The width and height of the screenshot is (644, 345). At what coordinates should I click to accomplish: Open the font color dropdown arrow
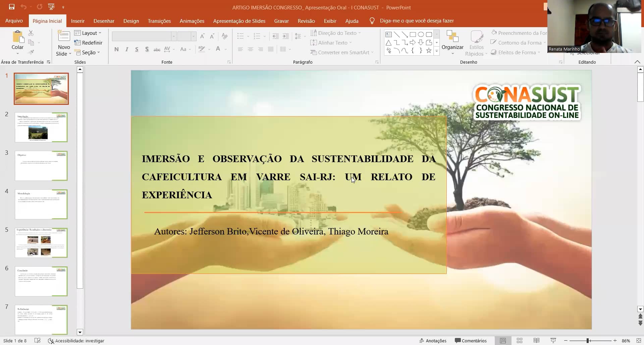point(225,49)
